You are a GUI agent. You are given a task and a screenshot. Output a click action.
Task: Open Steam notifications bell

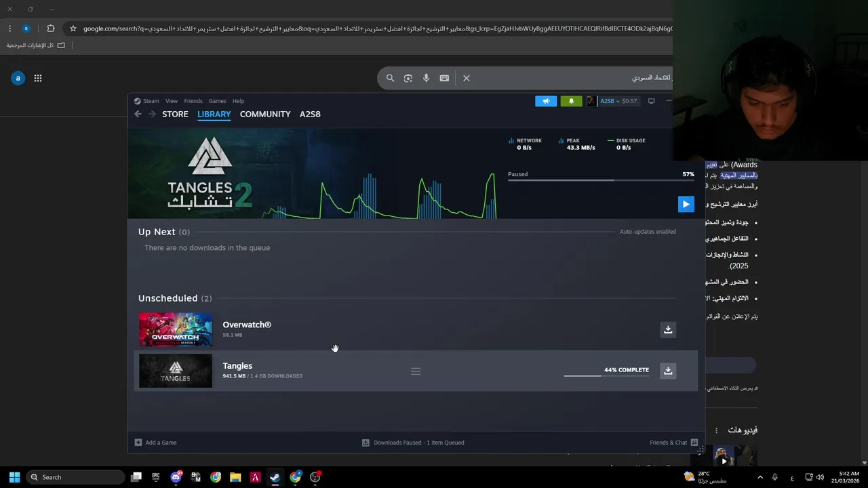(571, 101)
